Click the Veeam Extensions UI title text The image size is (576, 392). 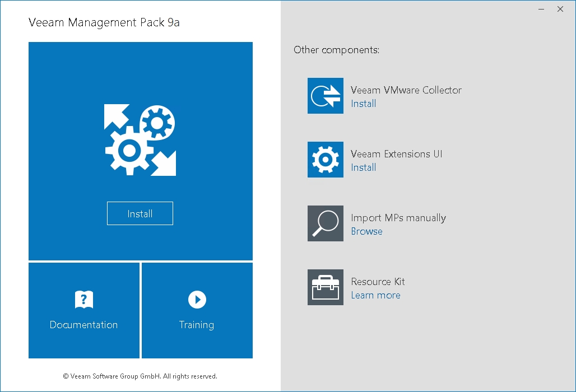[396, 154]
